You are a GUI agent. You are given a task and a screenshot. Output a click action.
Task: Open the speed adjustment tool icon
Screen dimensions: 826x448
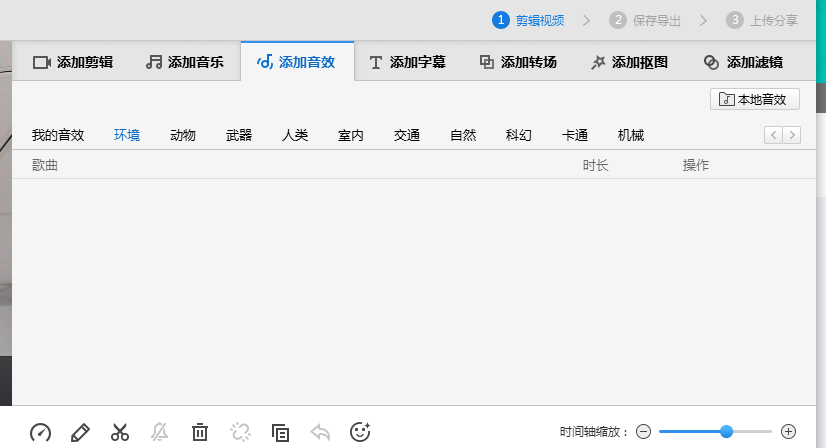(41, 432)
